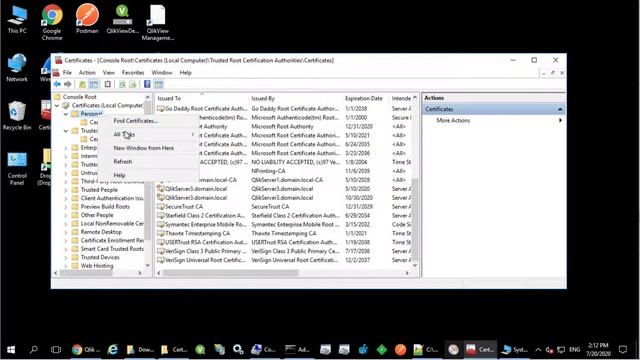Screen dimensions: 640x360
Task: Click the Qlik Chrome taskbar button
Action: click(x=85, y=349)
